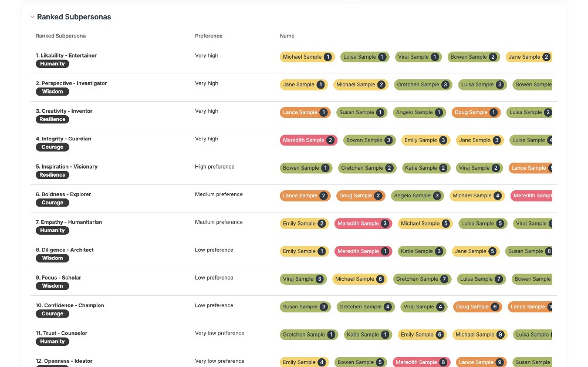Select the Boldness - Explorer row title
The image size is (588, 367).
(x=63, y=194)
